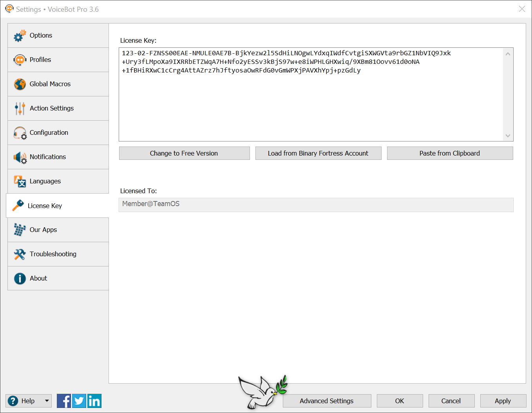Open the Twitter page icon

coord(79,401)
